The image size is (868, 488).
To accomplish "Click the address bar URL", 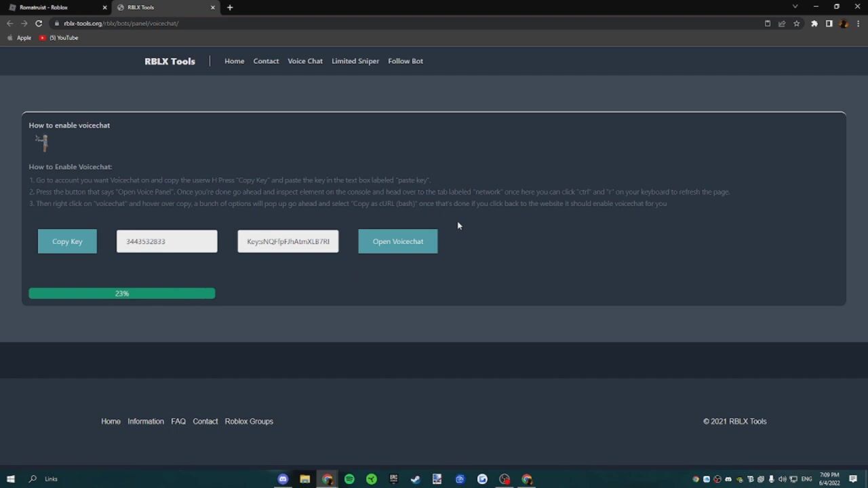I will pyautogui.click(x=121, y=23).
